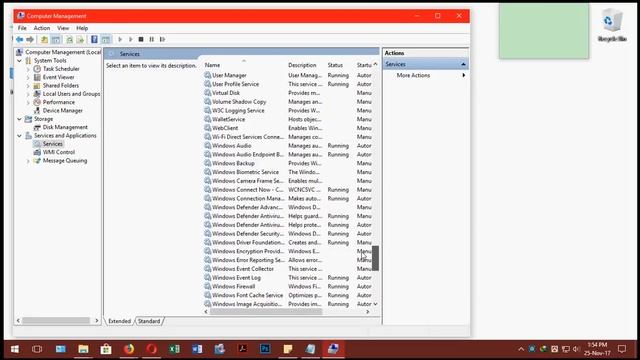640x360 pixels.
Task: Select the WebClient service
Action: [225, 128]
